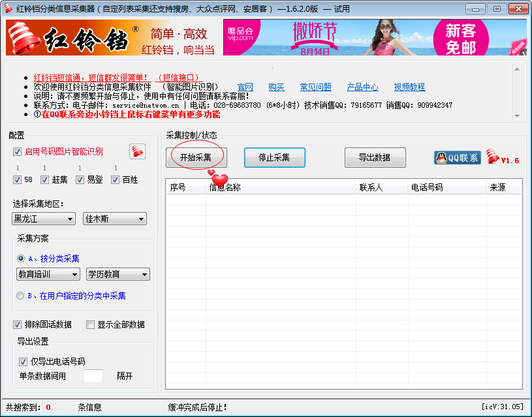The width and height of the screenshot is (532, 417).
Task: Uncheck the 易登 source checkbox
Action: (x=80, y=179)
